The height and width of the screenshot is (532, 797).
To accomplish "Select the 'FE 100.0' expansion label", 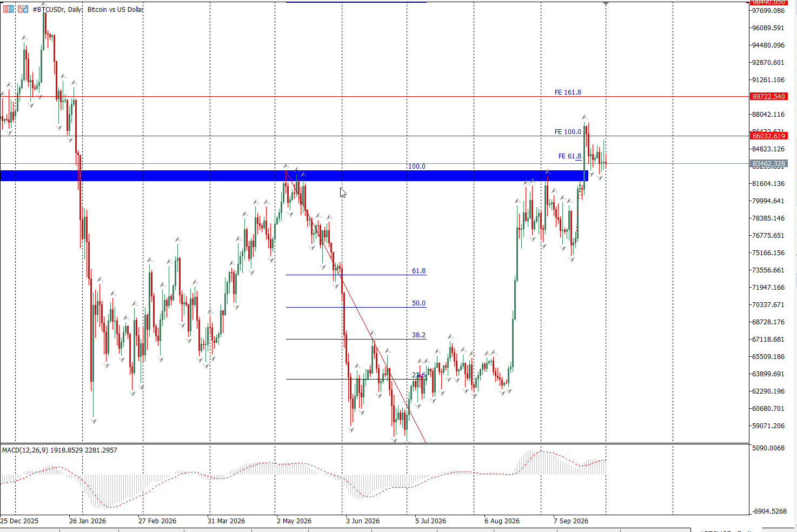I will point(568,132).
